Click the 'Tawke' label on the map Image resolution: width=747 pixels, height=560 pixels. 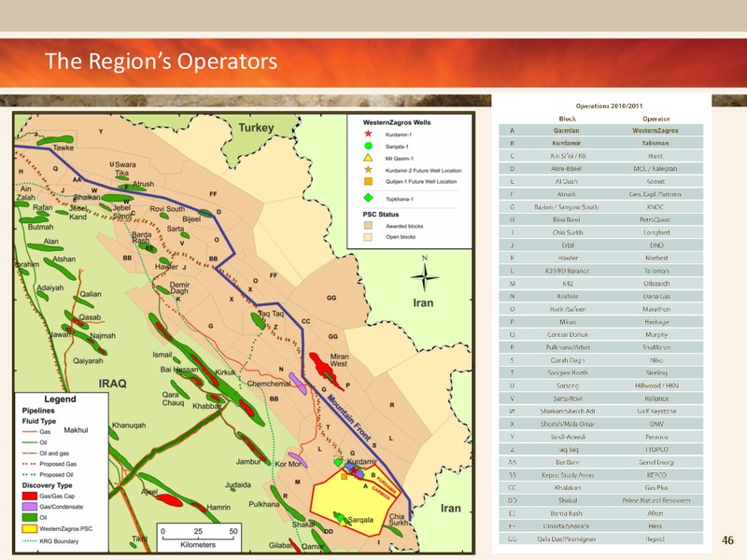[x=63, y=147]
